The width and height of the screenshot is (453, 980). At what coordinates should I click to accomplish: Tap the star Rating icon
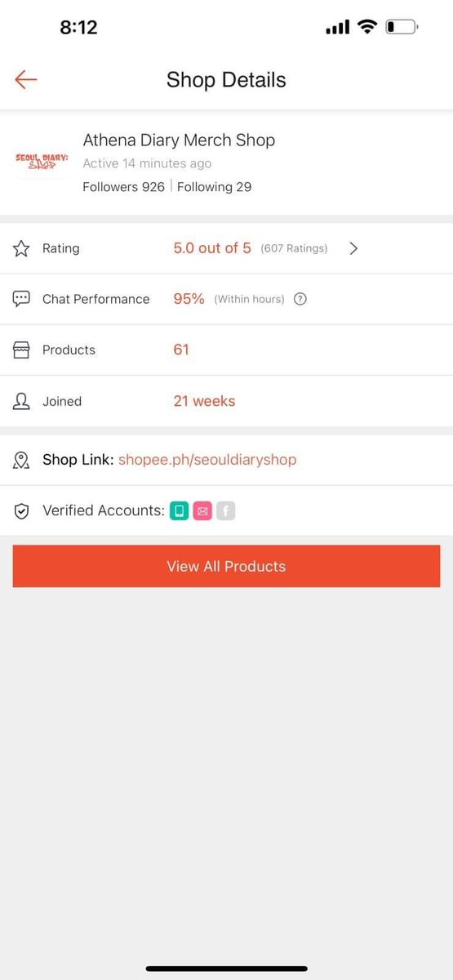click(x=21, y=248)
